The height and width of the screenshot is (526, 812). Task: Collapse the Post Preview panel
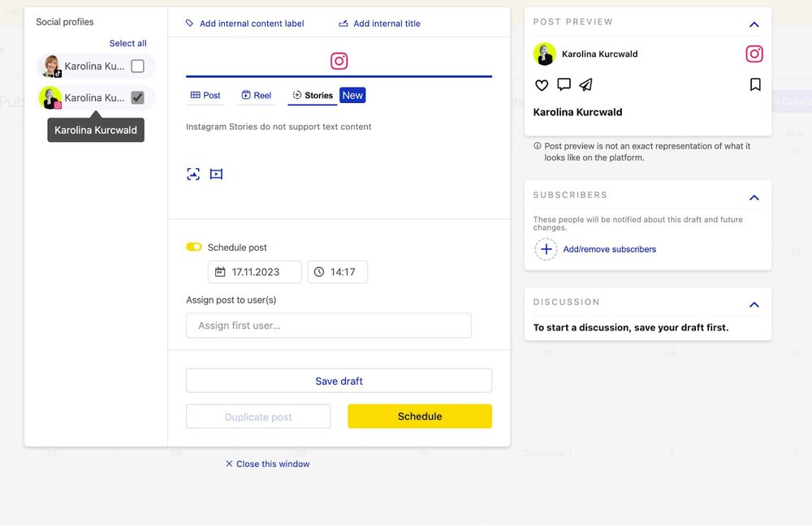(754, 24)
